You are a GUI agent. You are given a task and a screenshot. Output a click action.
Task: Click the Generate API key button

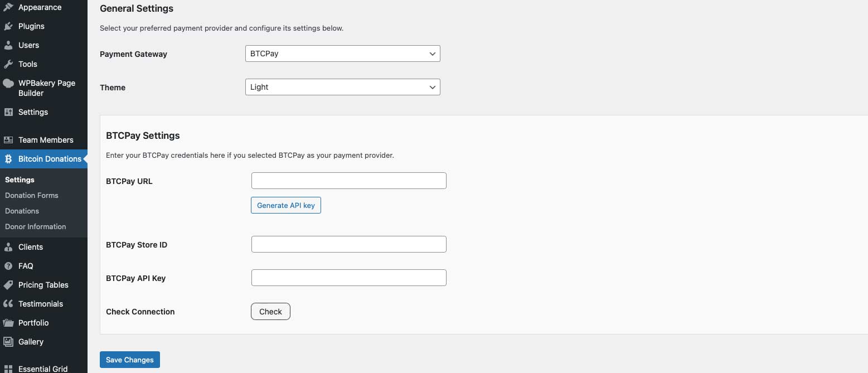pos(285,205)
